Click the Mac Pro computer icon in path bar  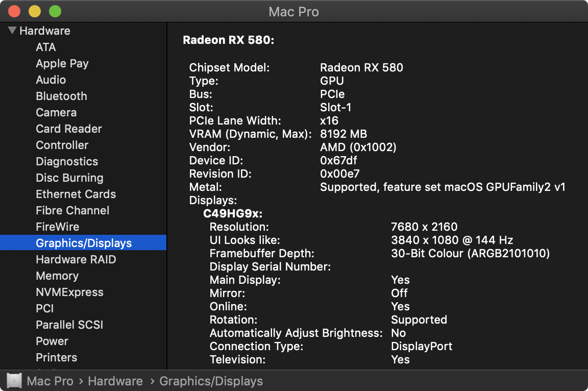pos(14,381)
